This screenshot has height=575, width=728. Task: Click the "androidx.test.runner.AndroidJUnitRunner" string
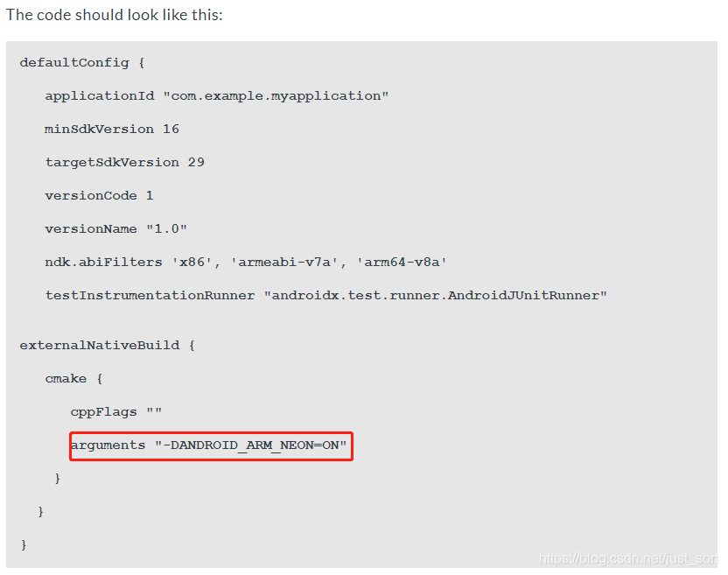pos(435,296)
